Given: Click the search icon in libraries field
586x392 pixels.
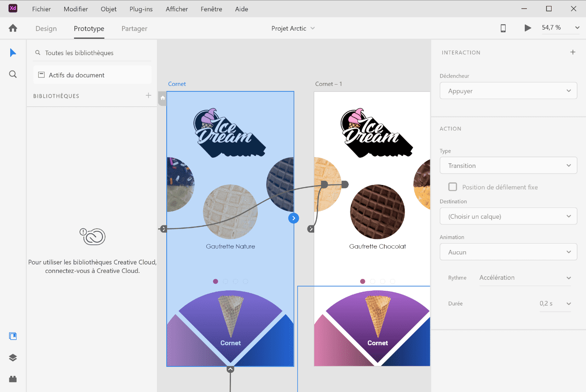Looking at the screenshot, I should [38, 53].
